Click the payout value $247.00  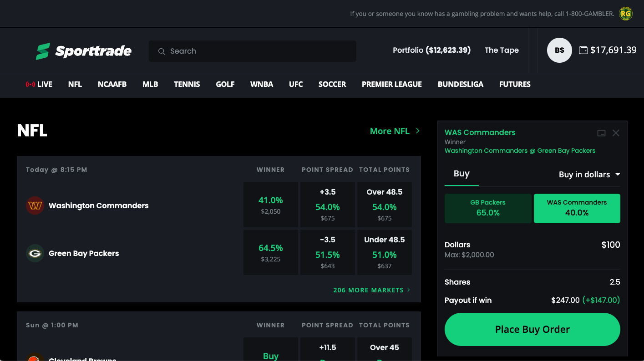565,300
